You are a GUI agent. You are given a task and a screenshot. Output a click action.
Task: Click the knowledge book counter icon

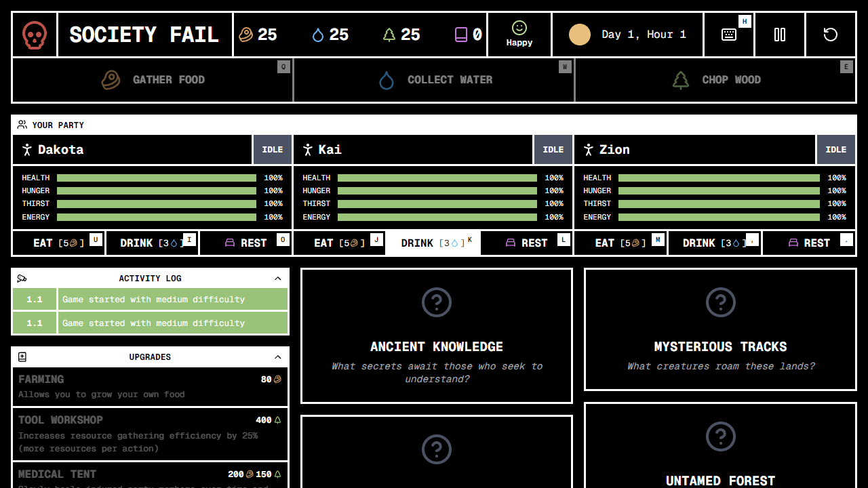[x=461, y=35]
